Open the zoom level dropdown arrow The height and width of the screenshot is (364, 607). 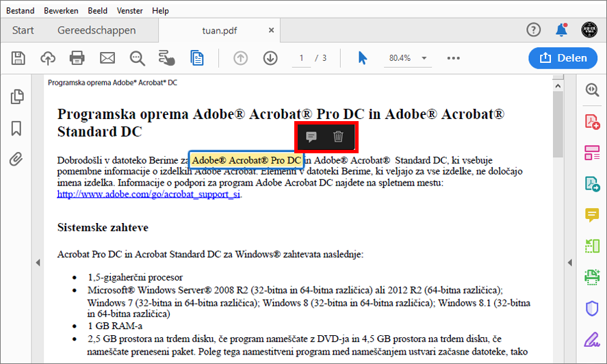(424, 58)
